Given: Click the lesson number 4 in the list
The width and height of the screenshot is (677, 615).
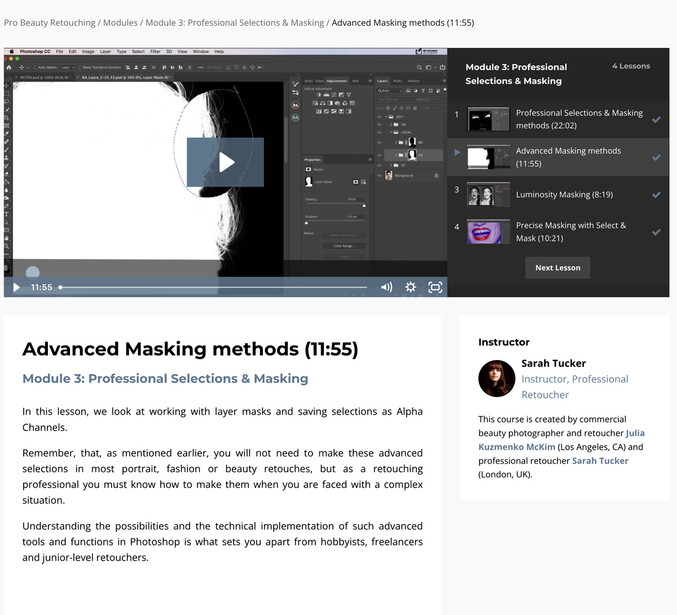Looking at the screenshot, I should coord(456,227).
